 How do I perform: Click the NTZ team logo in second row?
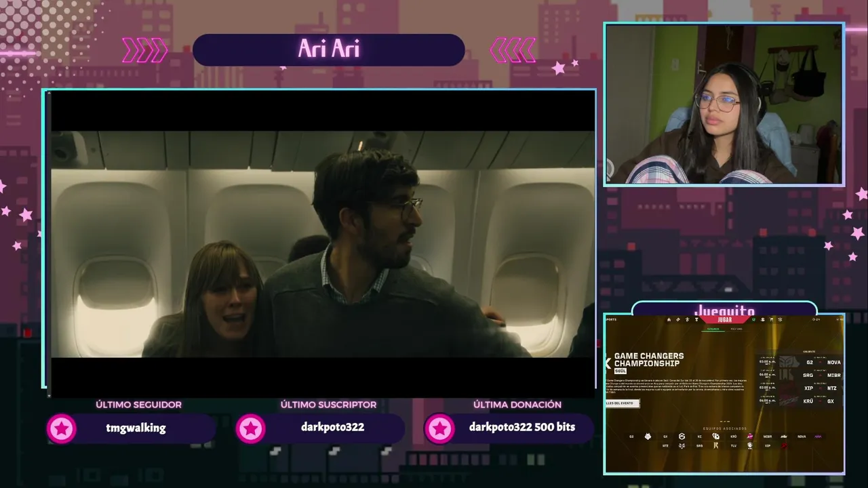(682, 446)
